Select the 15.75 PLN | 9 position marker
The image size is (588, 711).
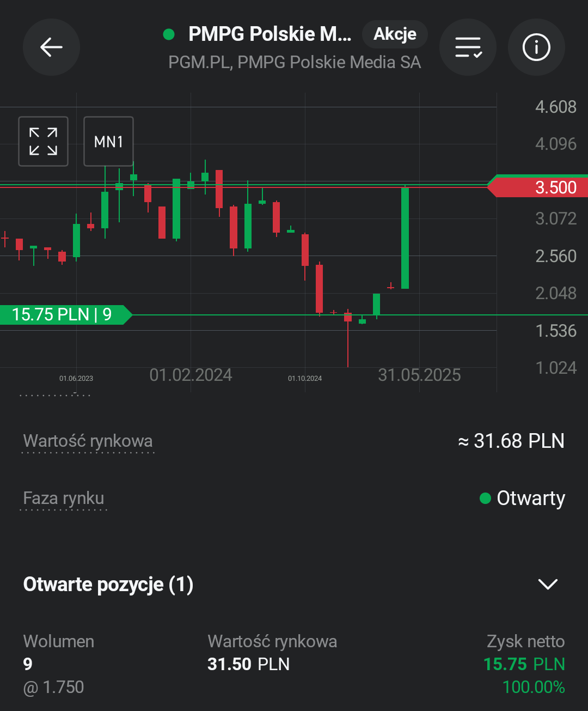pos(63,314)
